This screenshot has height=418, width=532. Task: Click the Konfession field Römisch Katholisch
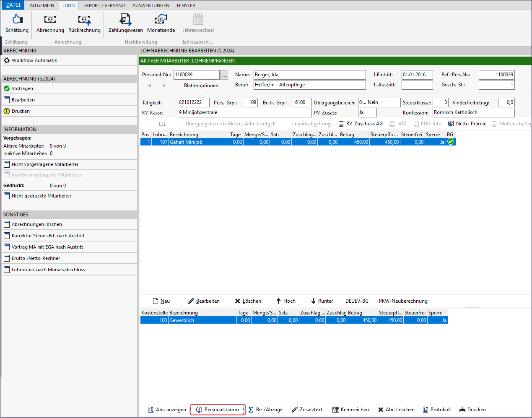[474, 112]
